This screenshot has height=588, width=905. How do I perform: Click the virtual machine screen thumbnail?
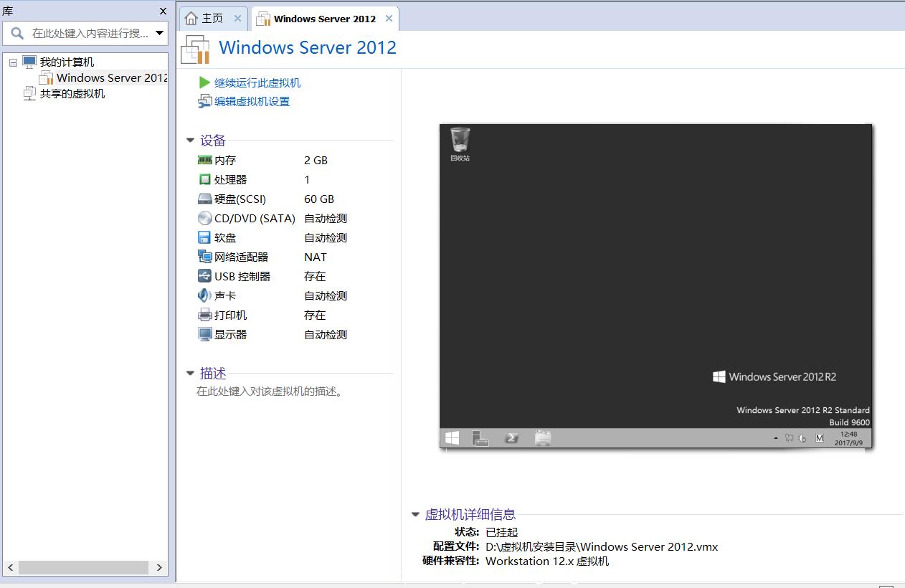click(655, 285)
